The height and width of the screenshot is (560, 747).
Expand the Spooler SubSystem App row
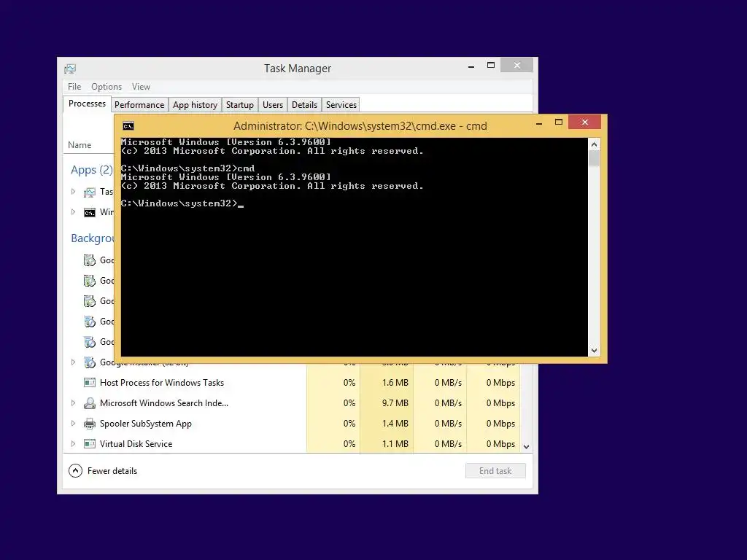click(73, 424)
